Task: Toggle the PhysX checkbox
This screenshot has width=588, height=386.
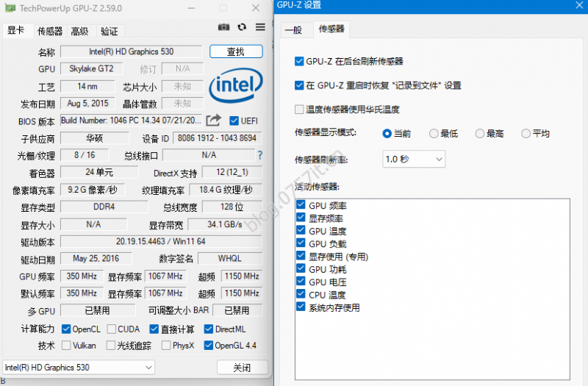Action: tap(166, 345)
